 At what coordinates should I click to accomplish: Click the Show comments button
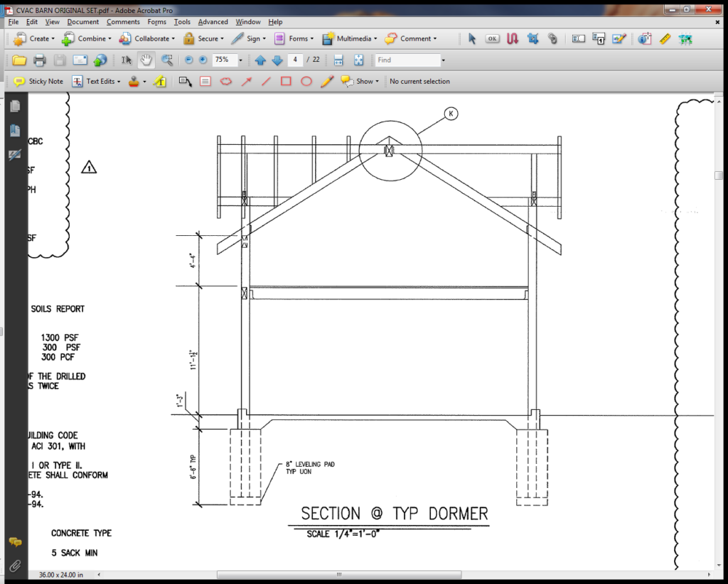coord(360,82)
